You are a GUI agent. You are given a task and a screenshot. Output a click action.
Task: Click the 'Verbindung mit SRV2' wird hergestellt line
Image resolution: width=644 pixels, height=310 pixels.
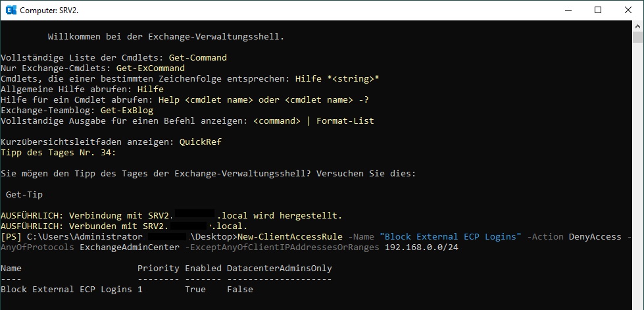tap(171, 215)
